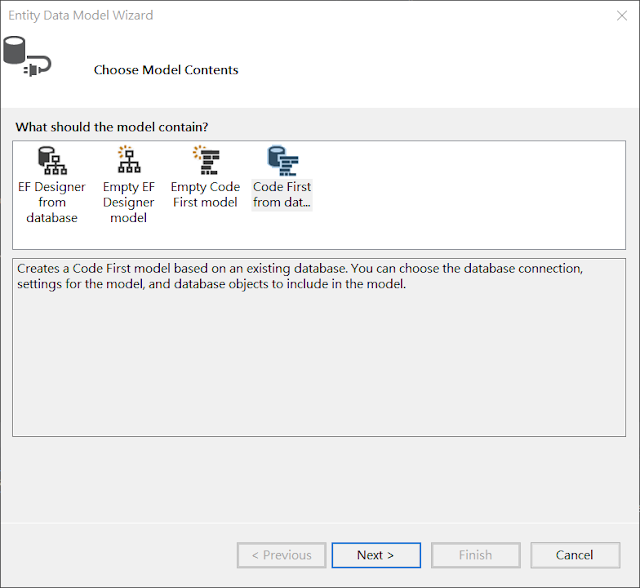Click the disabled Previous button

[x=282, y=555]
